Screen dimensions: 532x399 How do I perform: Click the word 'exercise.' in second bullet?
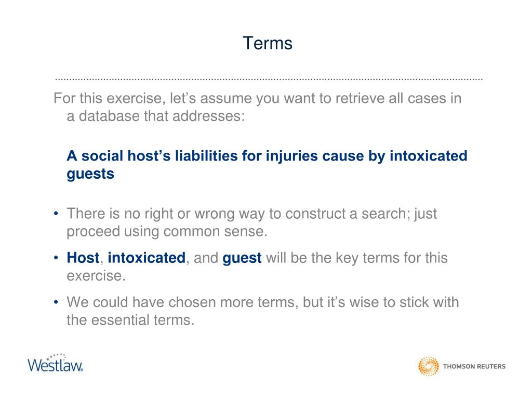click(96, 275)
